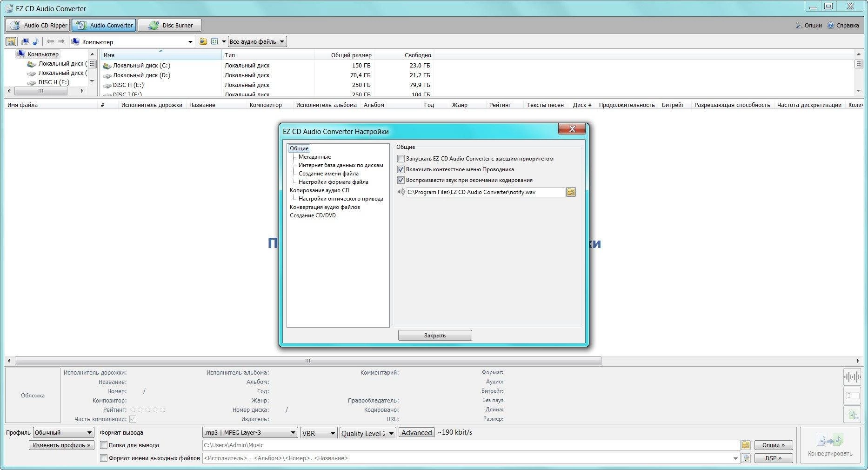Click the waveform icon in metadata panel
This screenshot has height=470, width=868.
(x=852, y=377)
